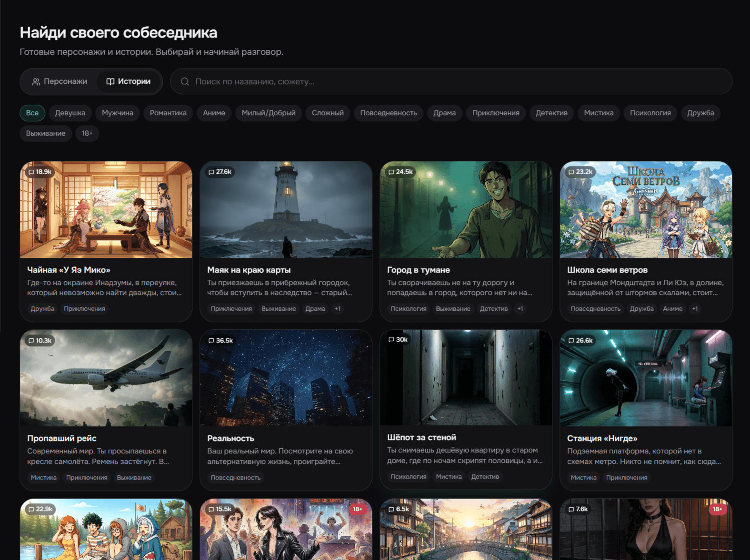Click the 22.9k chat count badge
Image resolution: width=750 pixels, height=560 pixels.
pyautogui.click(x=40, y=509)
